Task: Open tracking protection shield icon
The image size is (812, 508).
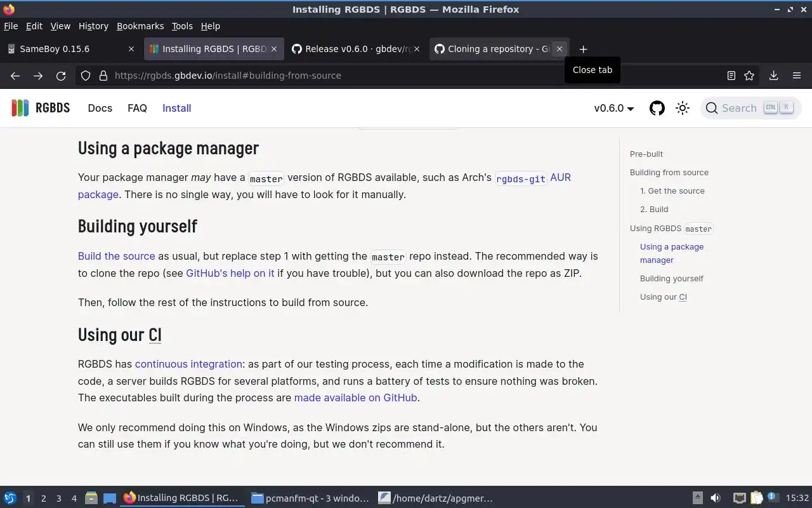Action: 86,76
